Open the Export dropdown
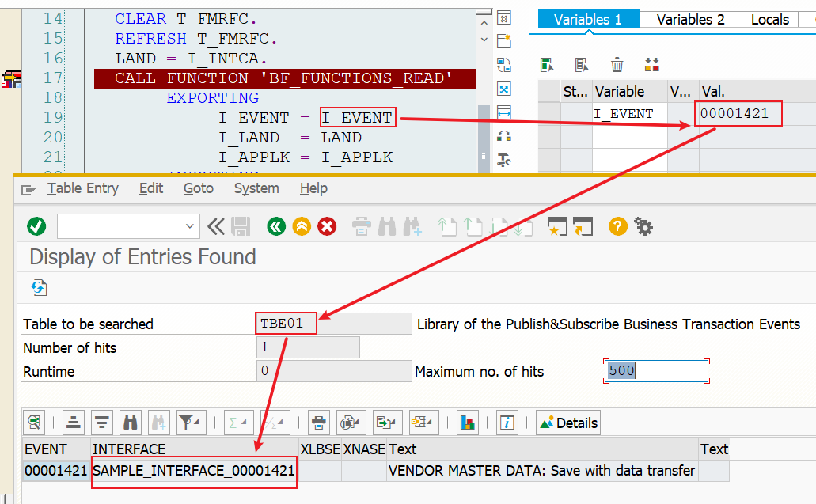 (x=388, y=423)
